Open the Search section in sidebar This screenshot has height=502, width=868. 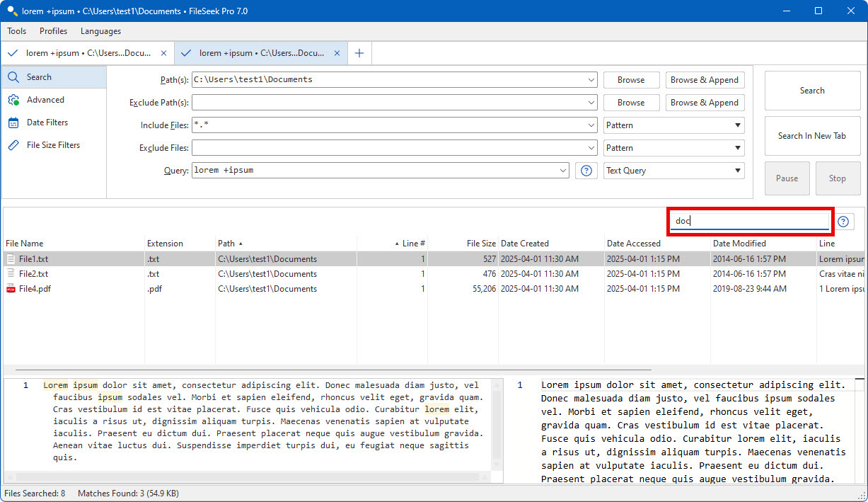pos(54,77)
